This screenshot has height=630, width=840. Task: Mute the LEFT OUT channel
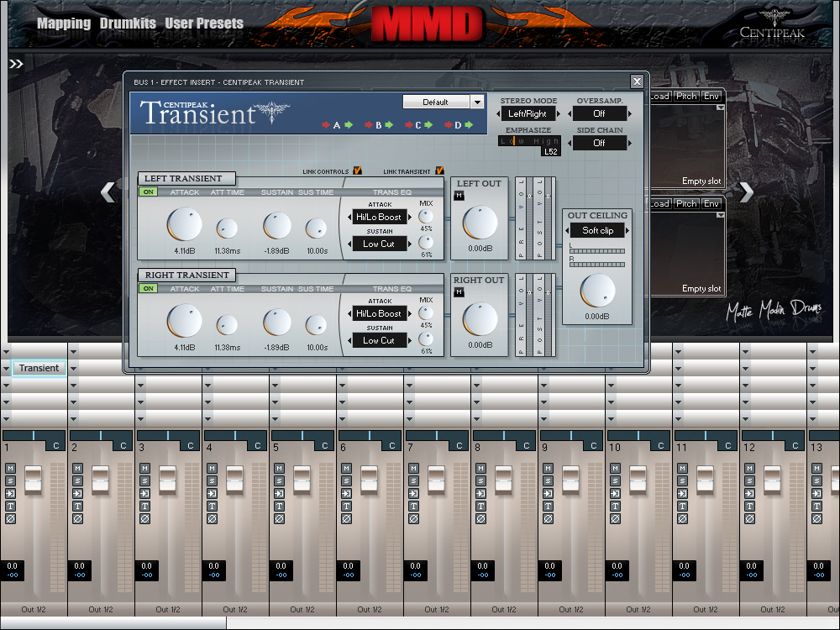click(x=458, y=194)
